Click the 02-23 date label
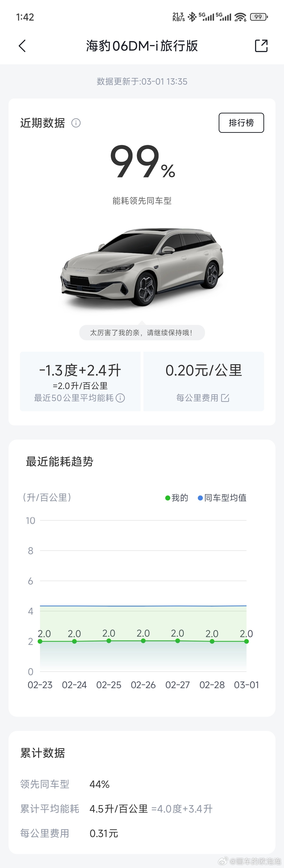This screenshot has height=868, width=284. click(x=40, y=685)
